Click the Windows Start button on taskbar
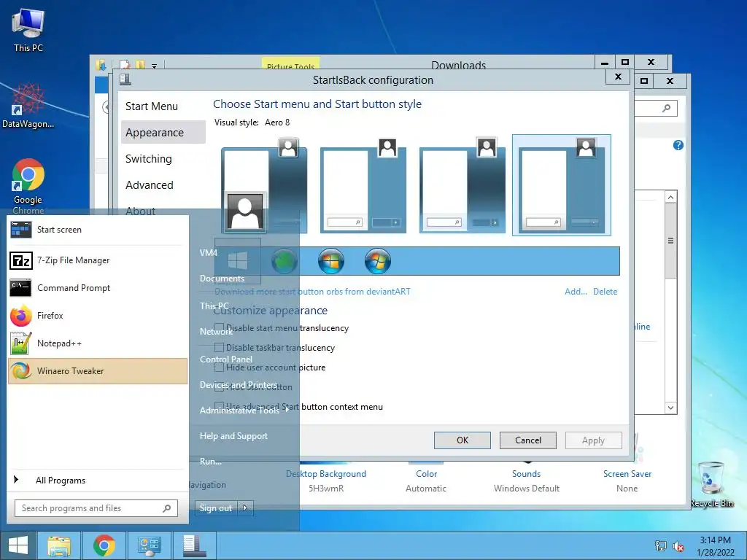Screen dimensions: 747x560 tap(18, 545)
